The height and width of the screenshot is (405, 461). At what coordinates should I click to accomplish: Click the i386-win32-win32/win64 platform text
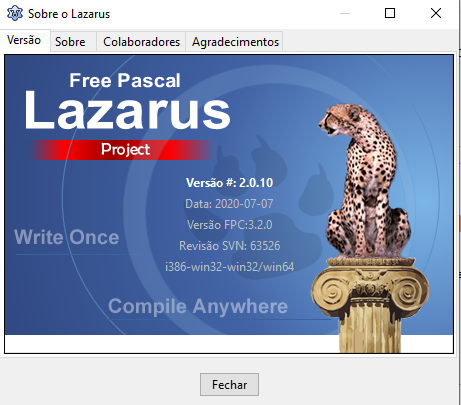click(x=229, y=267)
